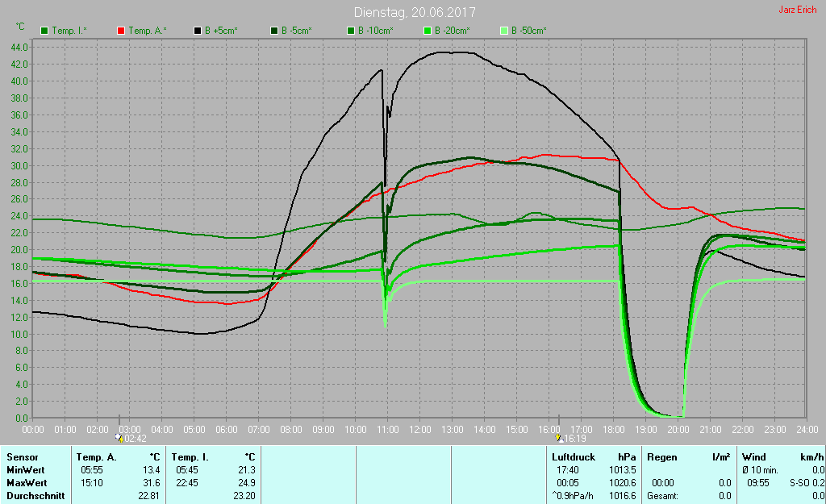The width and height of the screenshot is (826, 504).
Task: Click the 'B +5cm*' legend label
Action: [221, 31]
